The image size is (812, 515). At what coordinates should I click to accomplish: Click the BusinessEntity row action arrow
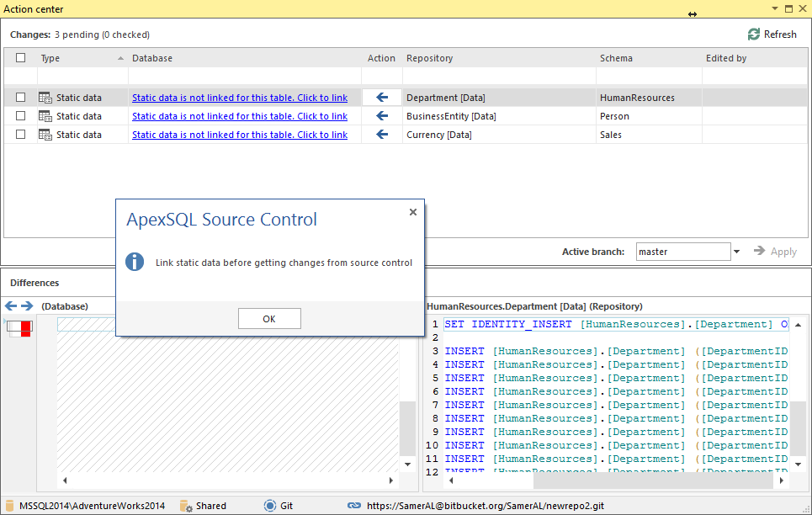click(x=382, y=116)
